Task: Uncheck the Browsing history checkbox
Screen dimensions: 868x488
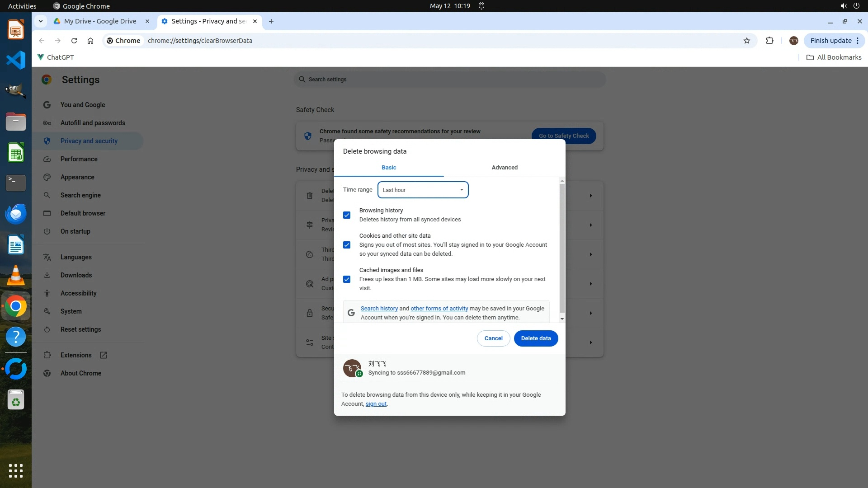Action: click(347, 215)
